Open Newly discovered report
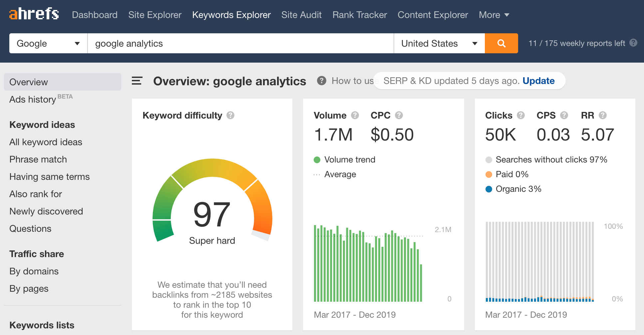This screenshot has height=335, width=644. coord(46,211)
